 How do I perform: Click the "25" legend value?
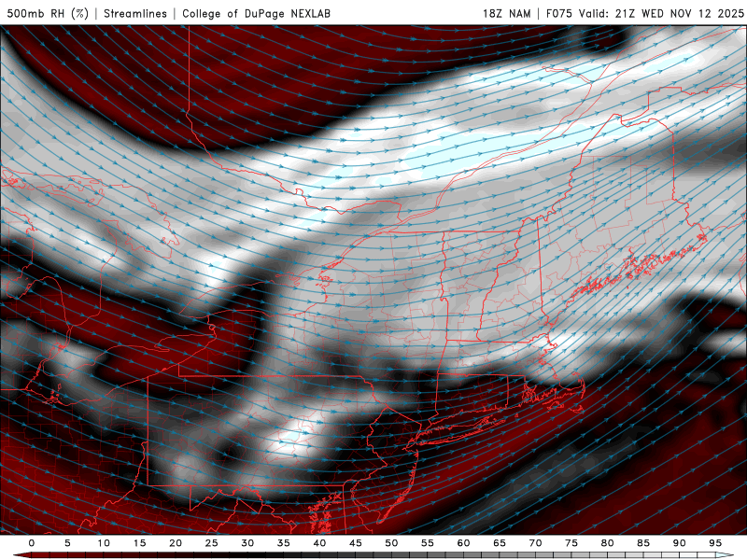coord(212,543)
